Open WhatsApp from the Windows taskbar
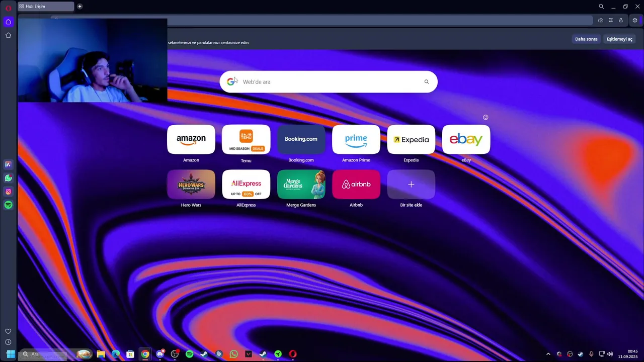 tap(233, 354)
